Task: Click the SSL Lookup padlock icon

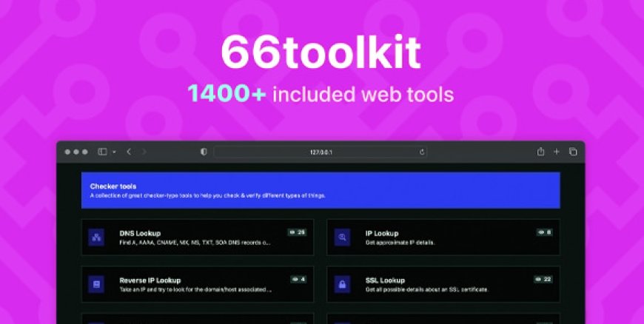Action: 342,284
